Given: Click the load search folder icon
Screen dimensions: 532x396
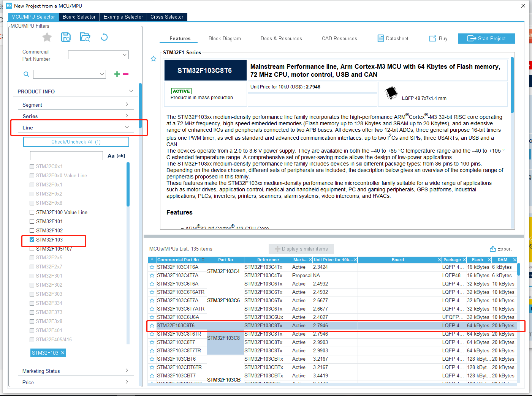Looking at the screenshot, I should pos(85,37).
